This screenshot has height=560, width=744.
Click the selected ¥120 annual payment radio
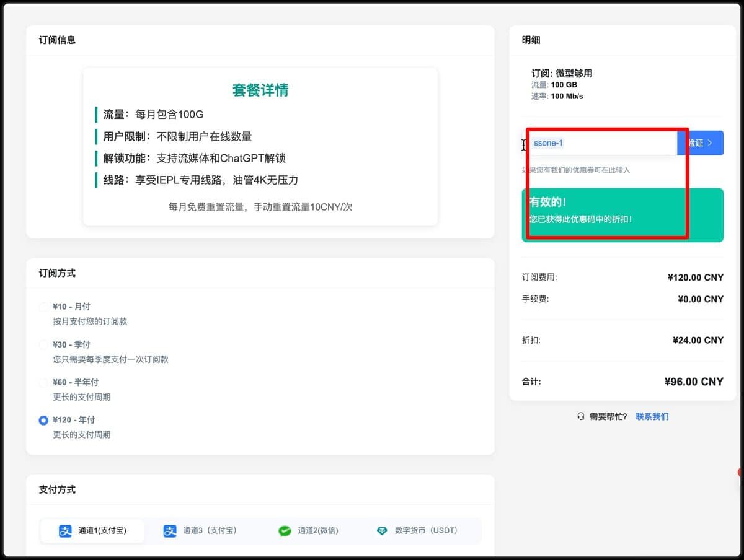click(x=43, y=420)
